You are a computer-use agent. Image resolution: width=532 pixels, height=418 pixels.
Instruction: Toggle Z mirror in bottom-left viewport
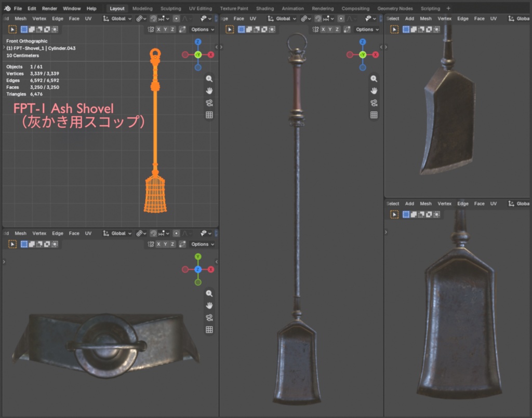172,244
